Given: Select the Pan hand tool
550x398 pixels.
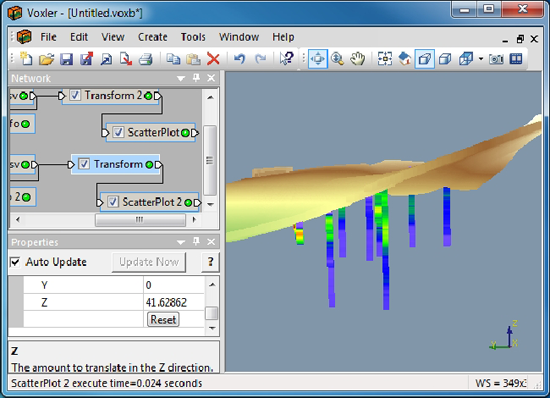Looking at the screenshot, I should (x=357, y=59).
